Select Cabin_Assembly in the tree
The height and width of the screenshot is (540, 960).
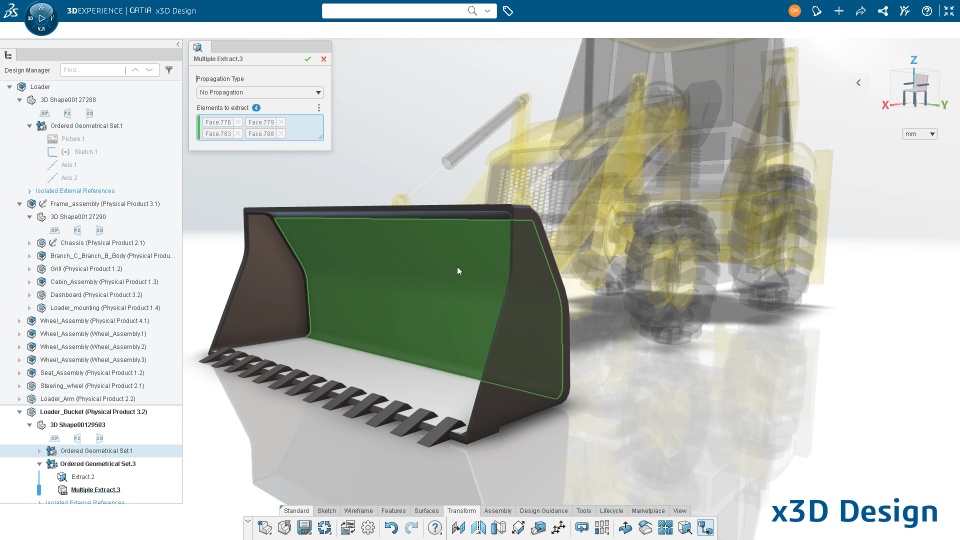tap(104, 282)
